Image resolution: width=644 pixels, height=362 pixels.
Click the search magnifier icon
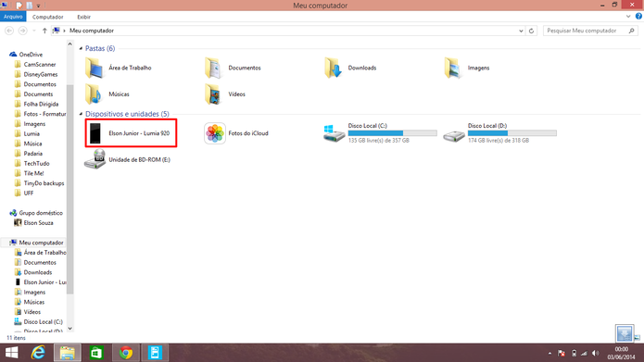(x=631, y=31)
